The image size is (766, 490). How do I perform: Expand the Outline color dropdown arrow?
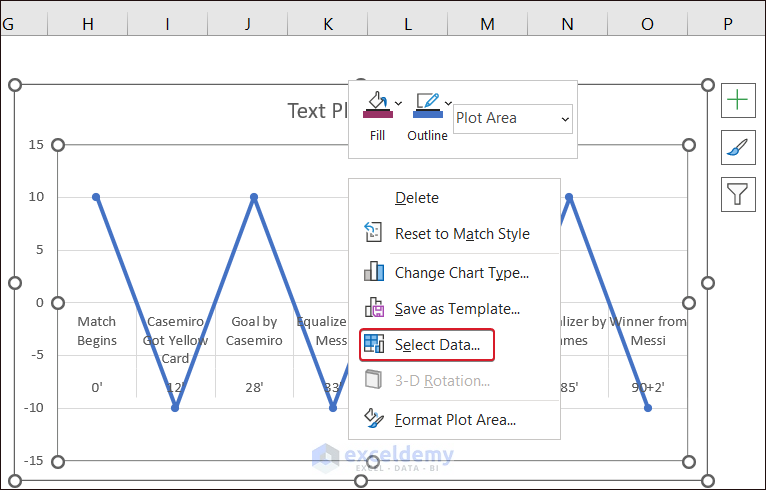(x=448, y=102)
